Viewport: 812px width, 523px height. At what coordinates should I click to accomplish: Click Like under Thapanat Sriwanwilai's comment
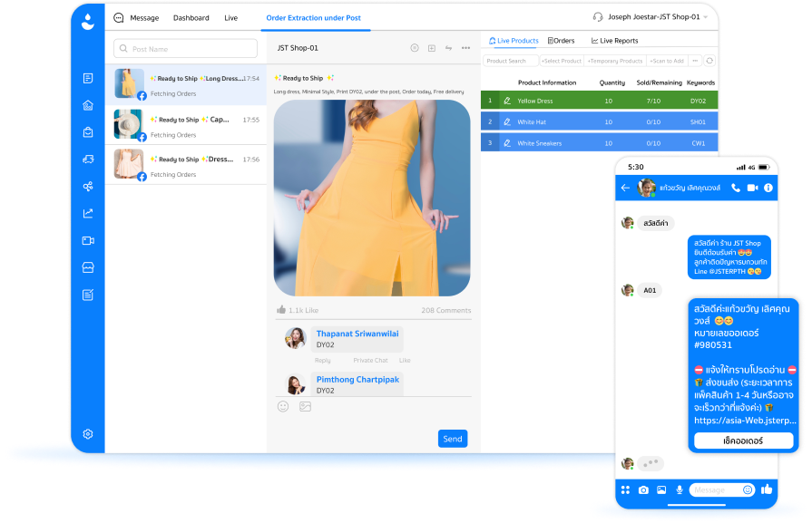[x=405, y=361]
